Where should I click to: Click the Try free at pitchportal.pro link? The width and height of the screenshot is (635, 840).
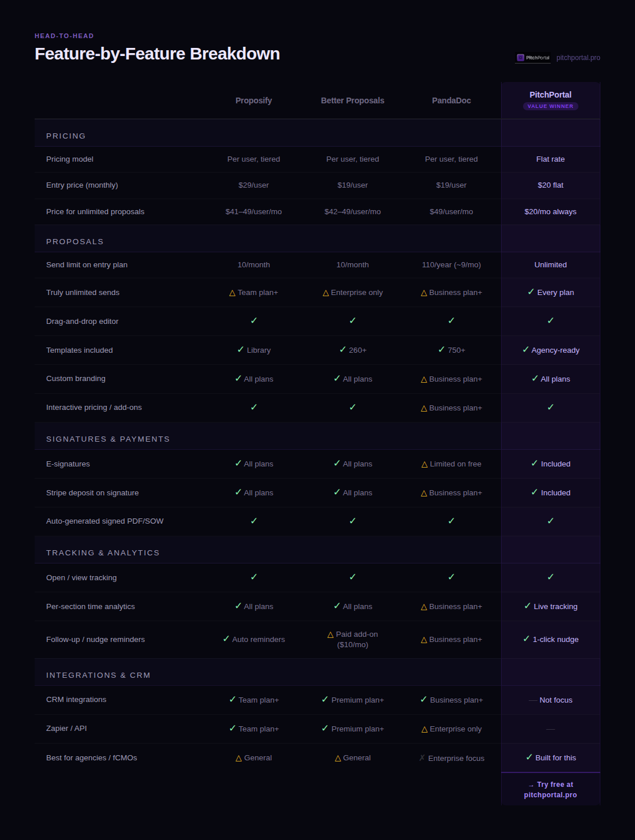(x=550, y=789)
